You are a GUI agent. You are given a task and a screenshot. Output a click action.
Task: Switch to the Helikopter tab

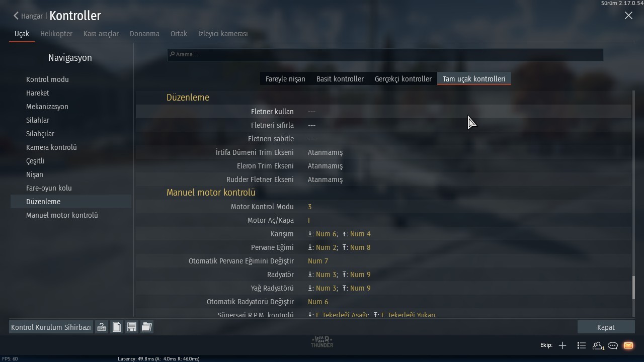pos(56,34)
